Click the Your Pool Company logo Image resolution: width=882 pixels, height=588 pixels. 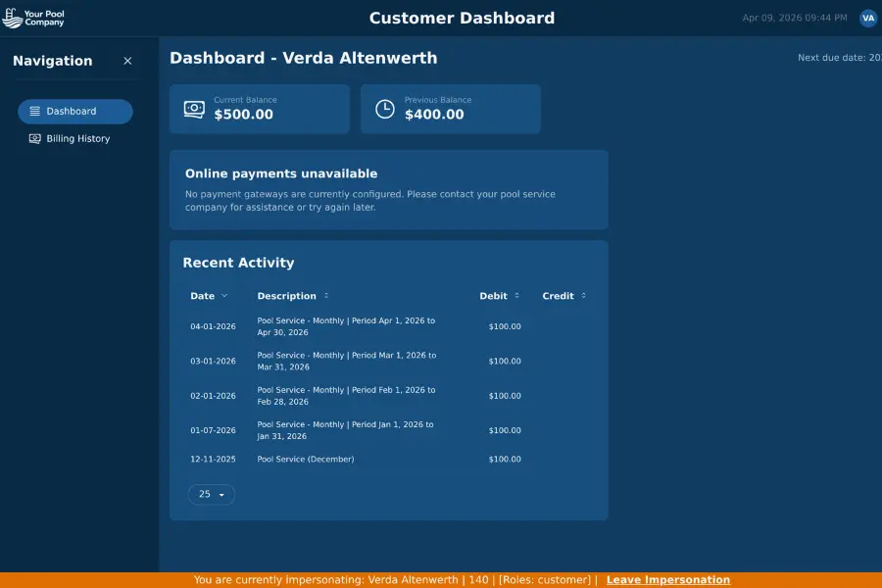33,18
